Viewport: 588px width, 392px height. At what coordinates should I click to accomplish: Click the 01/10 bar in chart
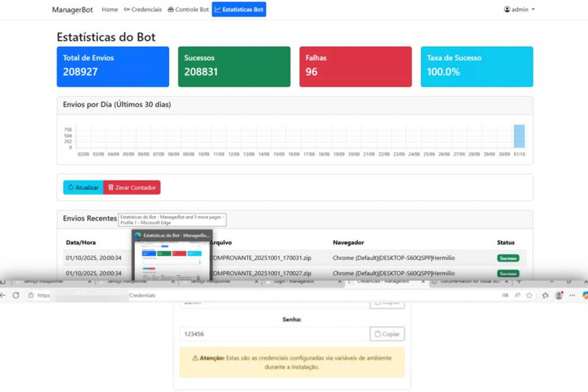click(x=519, y=136)
